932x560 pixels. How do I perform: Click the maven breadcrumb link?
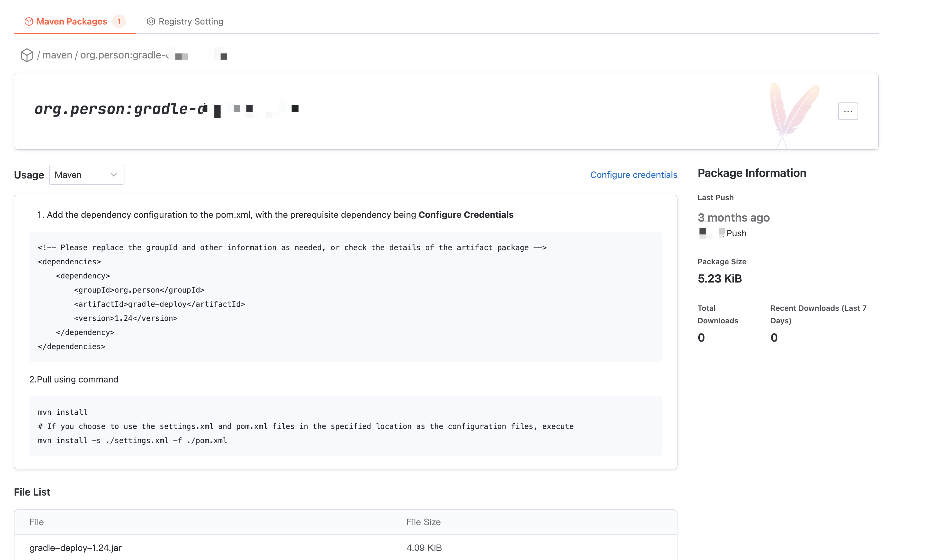pos(57,55)
